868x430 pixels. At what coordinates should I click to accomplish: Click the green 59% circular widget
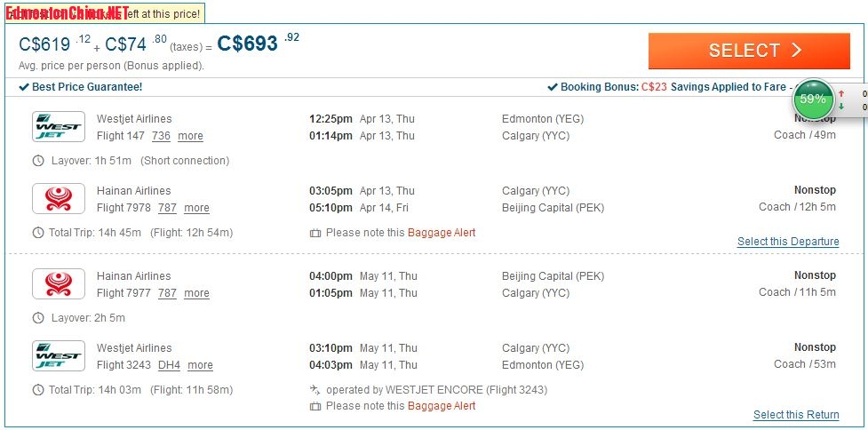click(x=813, y=100)
